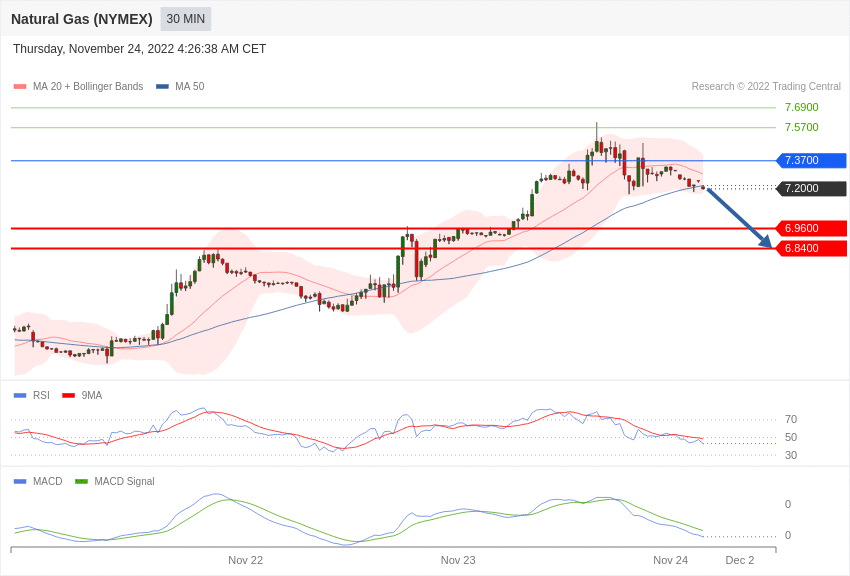850x576 pixels.
Task: Click the MACD legend marker
Action: coord(20,481)
